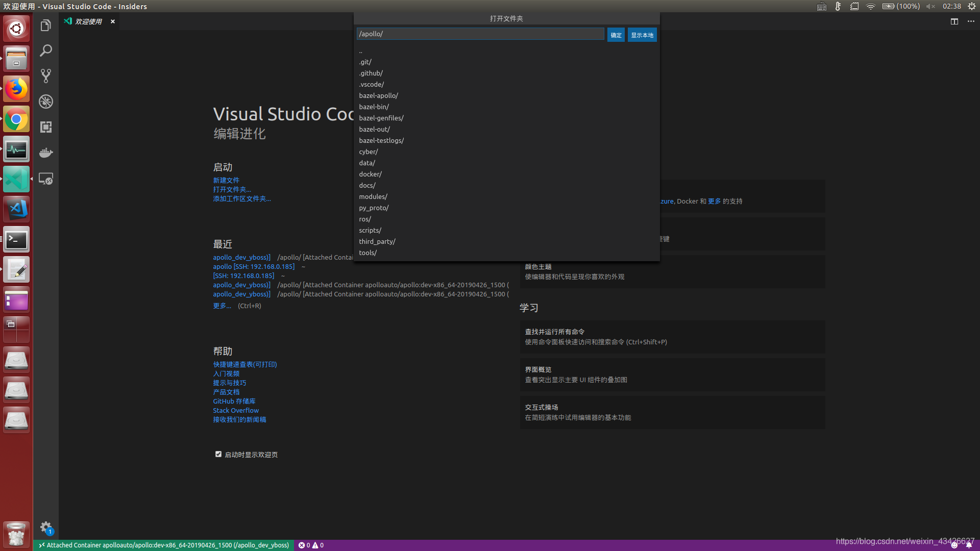Click the notification bell in status bar
This screenshot has width=980, height=551.
coord(969,545)
